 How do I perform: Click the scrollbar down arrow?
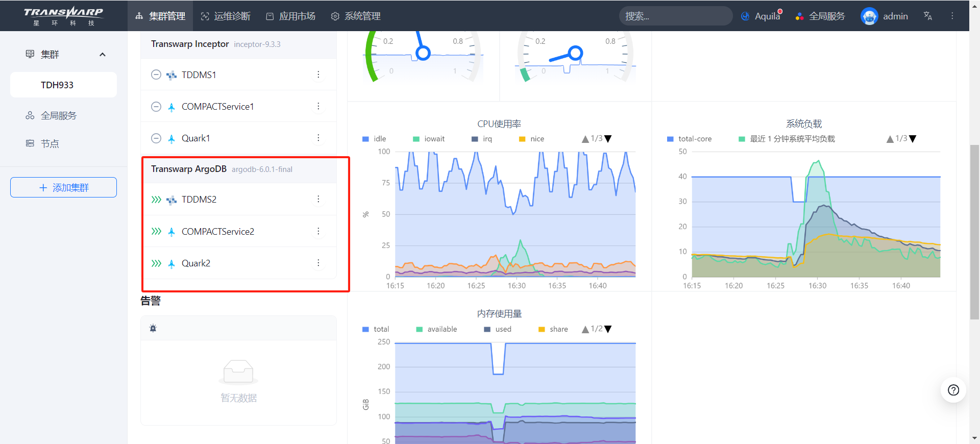974,438
